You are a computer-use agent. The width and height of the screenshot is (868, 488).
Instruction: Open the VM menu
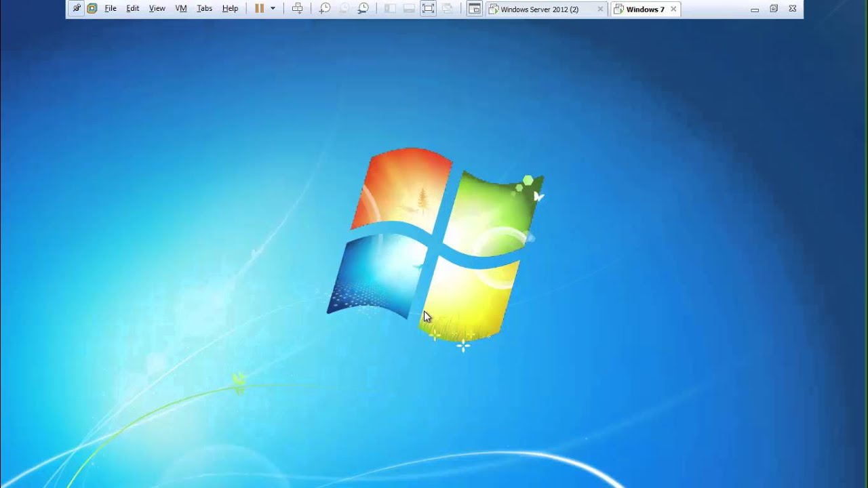[181, 9]
